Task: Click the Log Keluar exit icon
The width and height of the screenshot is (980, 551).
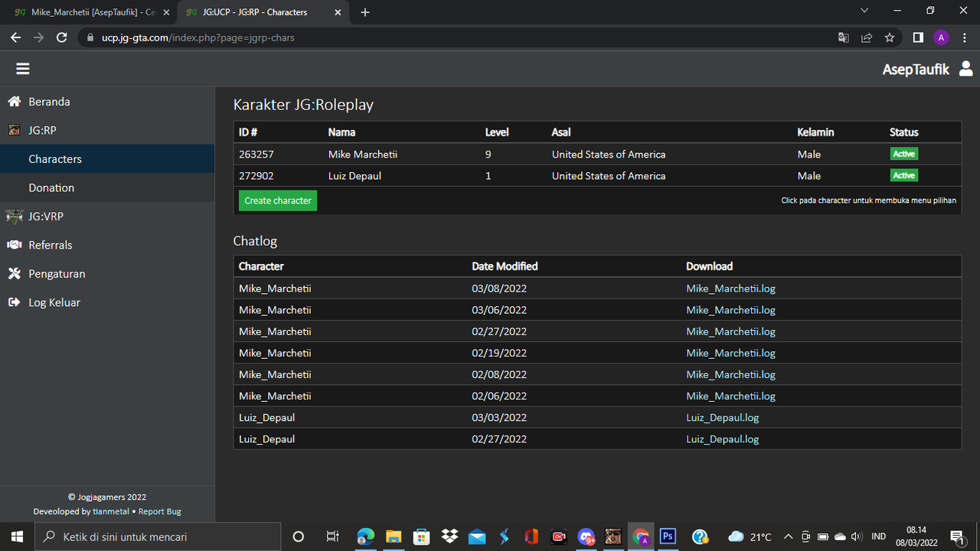Action: pos(14,302)
